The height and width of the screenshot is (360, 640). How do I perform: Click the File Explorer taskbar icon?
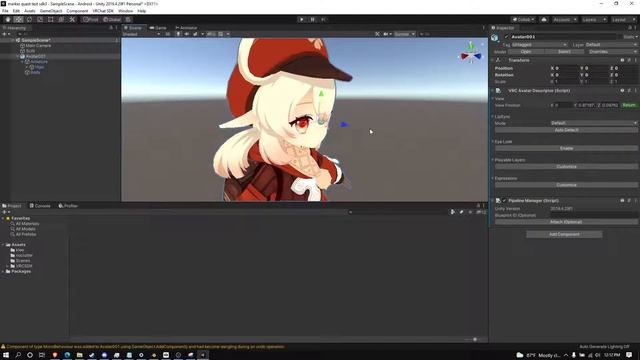click(x=80, y=355)
